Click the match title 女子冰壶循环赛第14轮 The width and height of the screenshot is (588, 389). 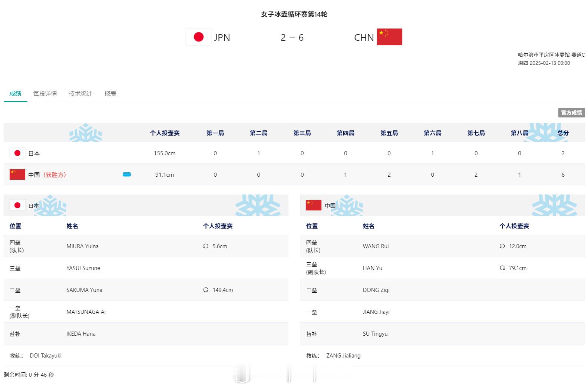(294, 14)
